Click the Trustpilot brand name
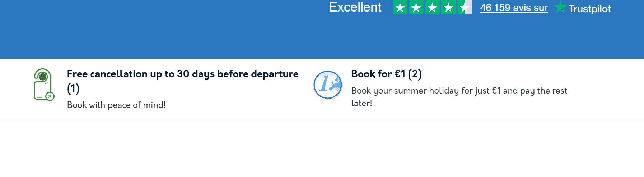644x177 pixels. (x=589, y=9)
